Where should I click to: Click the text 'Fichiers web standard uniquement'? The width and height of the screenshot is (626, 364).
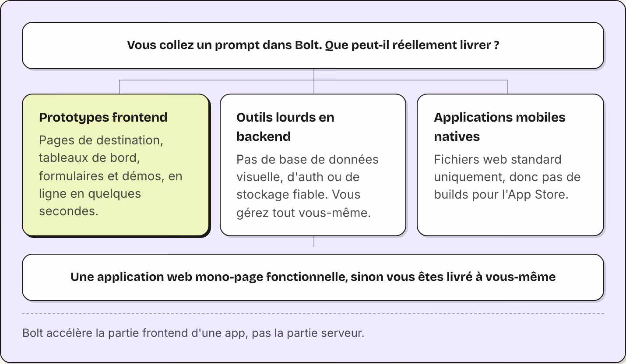[x=507, y=177]
